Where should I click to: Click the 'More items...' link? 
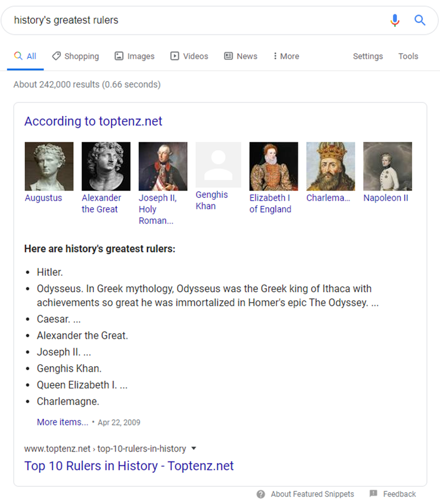point(63,422)
